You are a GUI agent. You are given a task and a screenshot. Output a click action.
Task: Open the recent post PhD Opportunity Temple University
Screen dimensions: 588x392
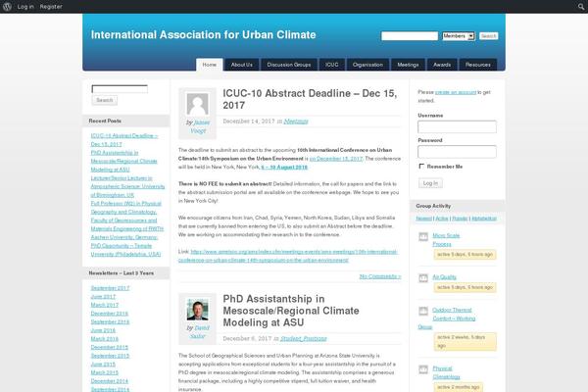pos(125,250)
